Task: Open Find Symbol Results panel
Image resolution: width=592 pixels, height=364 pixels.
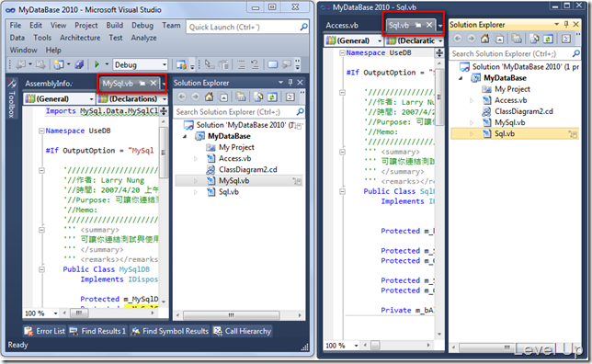Action: pyautogui.click(x=169, y=331)
